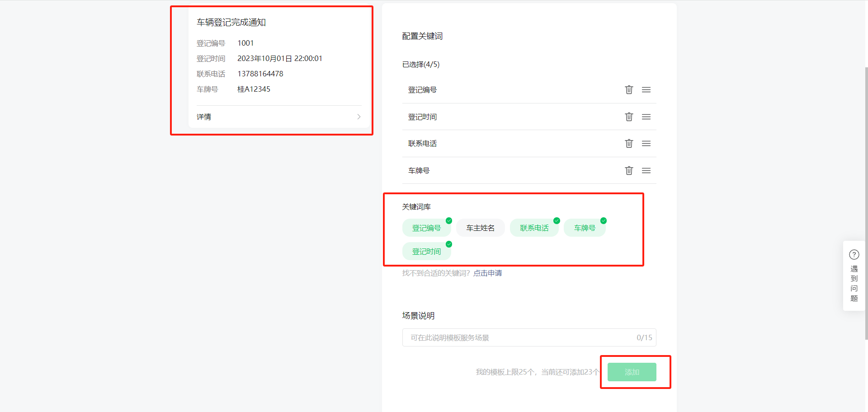Open the 遇到问题 help icon
The image size is (868, 412).
click(x=854, y=255)
